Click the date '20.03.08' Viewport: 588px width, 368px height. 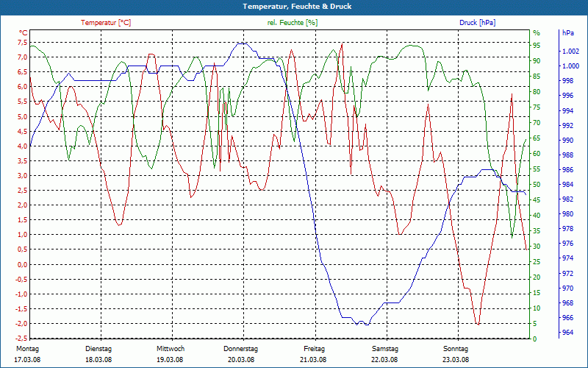click(241, 360)
